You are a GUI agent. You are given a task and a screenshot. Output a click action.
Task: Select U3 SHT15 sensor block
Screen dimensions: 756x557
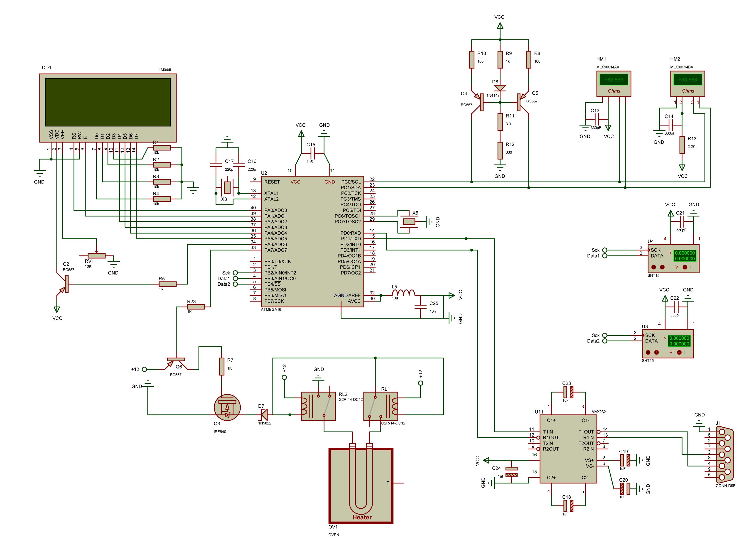click(x=668, y=344)
